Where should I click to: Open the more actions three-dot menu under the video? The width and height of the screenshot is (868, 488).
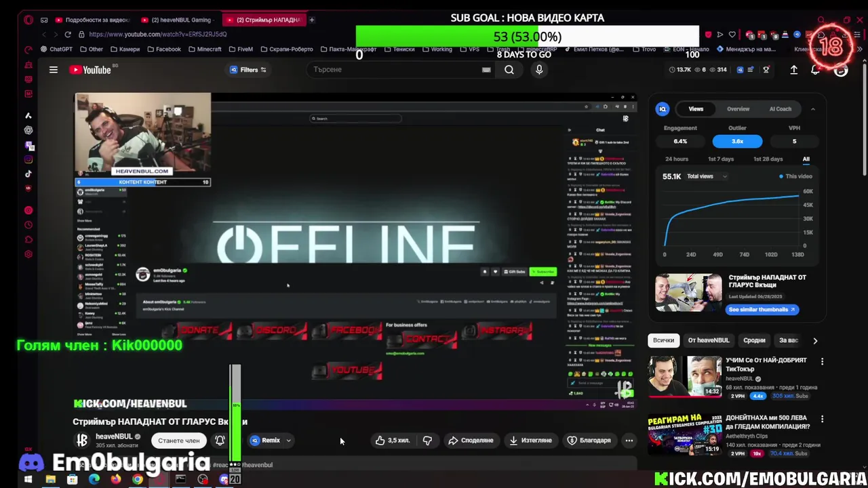629,441
